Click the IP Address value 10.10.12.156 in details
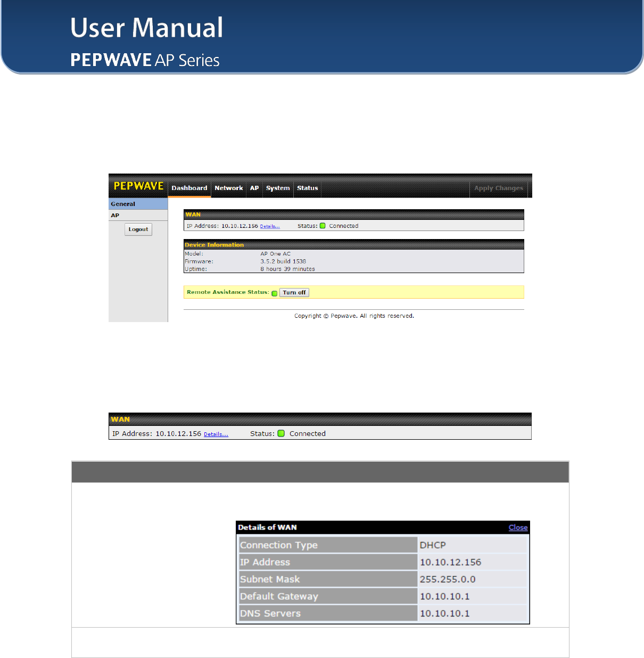 click(450, 562)
